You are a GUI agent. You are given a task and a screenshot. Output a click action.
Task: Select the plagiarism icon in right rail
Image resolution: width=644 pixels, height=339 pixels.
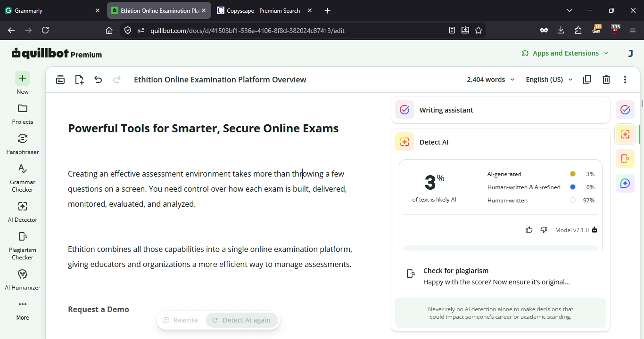click(x=625, y=159)
